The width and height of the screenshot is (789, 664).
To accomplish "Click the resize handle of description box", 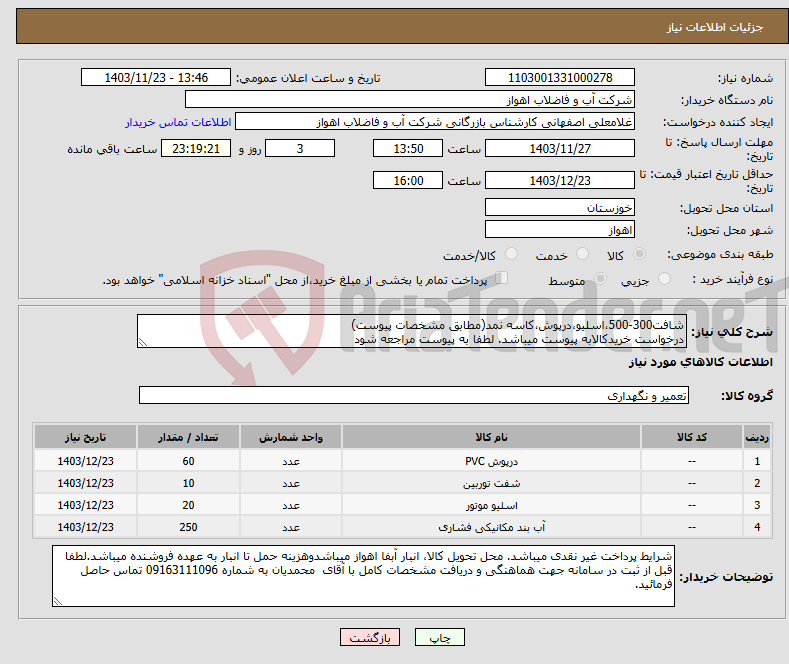I will (143, 343).
